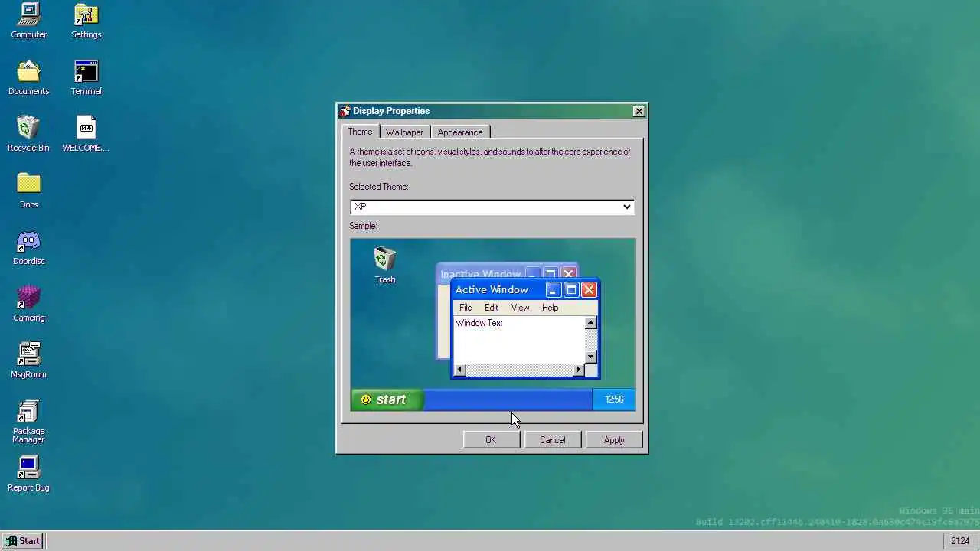Click the Trash icon in sample preview

(384, 265)
